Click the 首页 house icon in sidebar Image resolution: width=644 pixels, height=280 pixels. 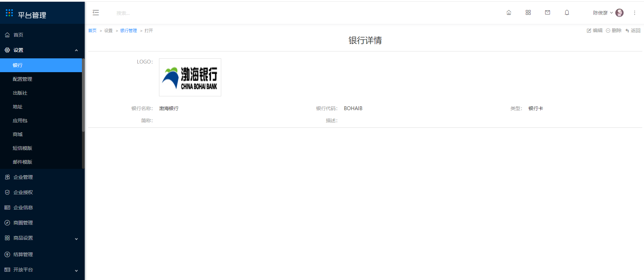pyautogui.click(x=7, y=35)
